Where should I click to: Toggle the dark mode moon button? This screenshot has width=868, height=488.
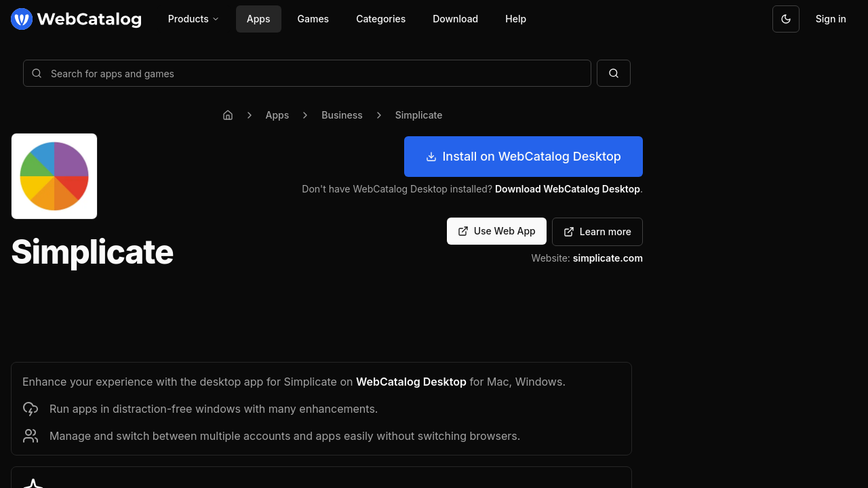pyautogui.click(x=785, y=19)
